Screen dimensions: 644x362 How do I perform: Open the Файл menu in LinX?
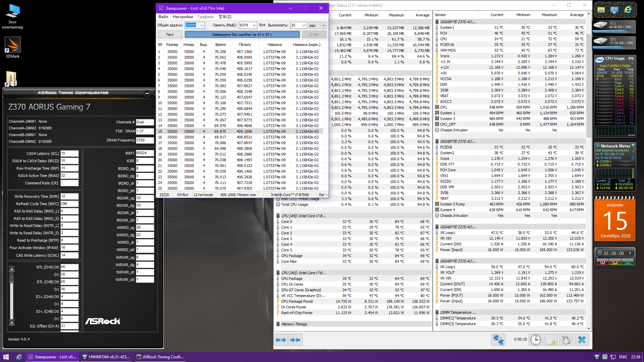163,17
